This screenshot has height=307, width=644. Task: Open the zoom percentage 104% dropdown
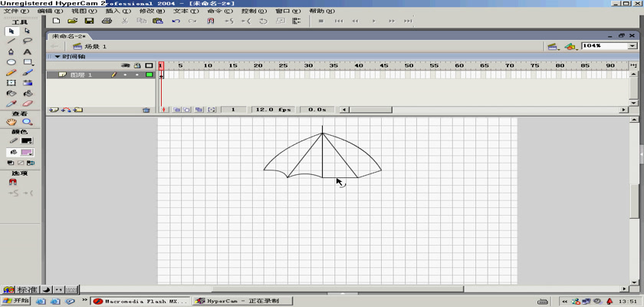pyautogui.click(x=632, y=46)
